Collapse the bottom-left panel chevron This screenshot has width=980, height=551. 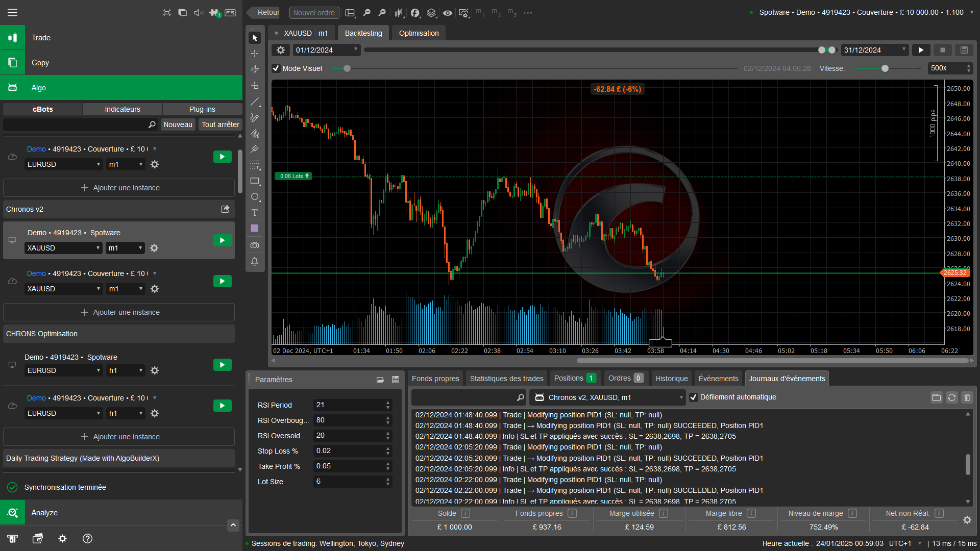233,525
